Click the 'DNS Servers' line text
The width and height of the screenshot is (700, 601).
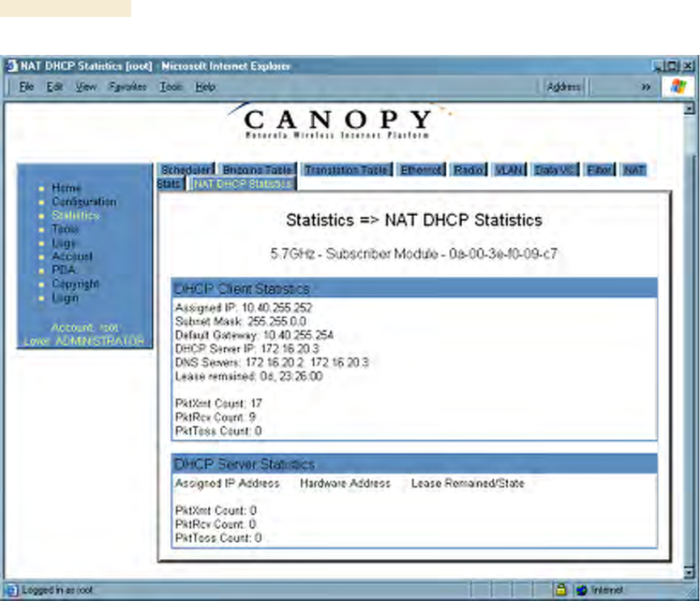[272, 362]
